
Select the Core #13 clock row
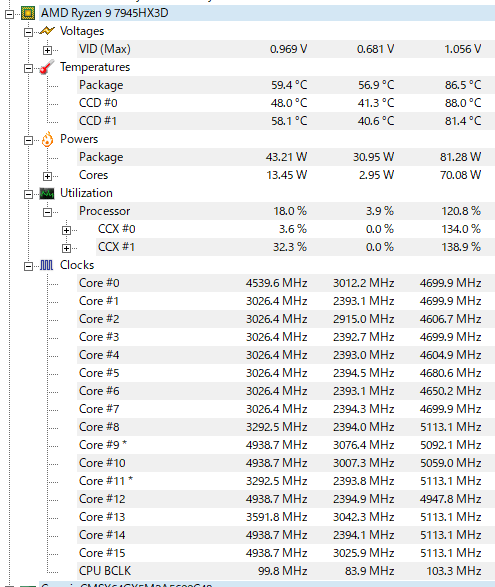(x=286, y=517)
